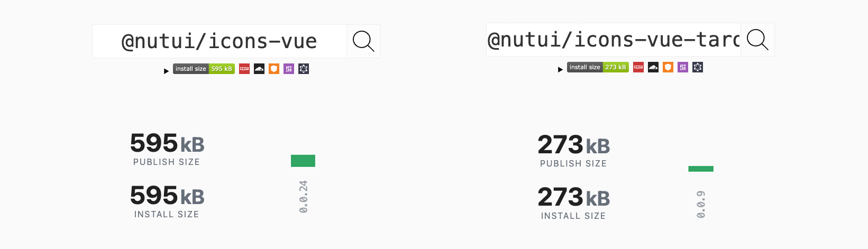Open npm icon under @nutui/icons-vue-taro
This screenshot has height=249, width=868.
pyautogui.click(x=638, y=67)
